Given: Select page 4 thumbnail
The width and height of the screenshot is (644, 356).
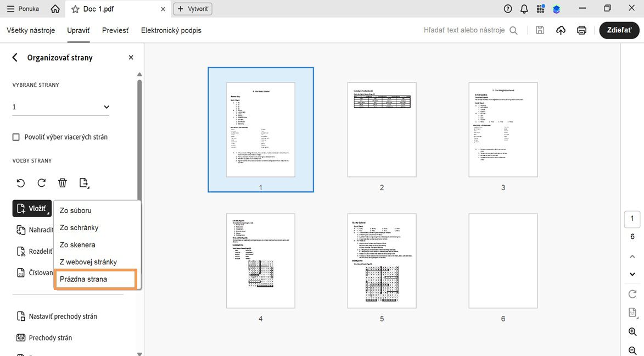Looking at the screenshot, I should 261,260.
